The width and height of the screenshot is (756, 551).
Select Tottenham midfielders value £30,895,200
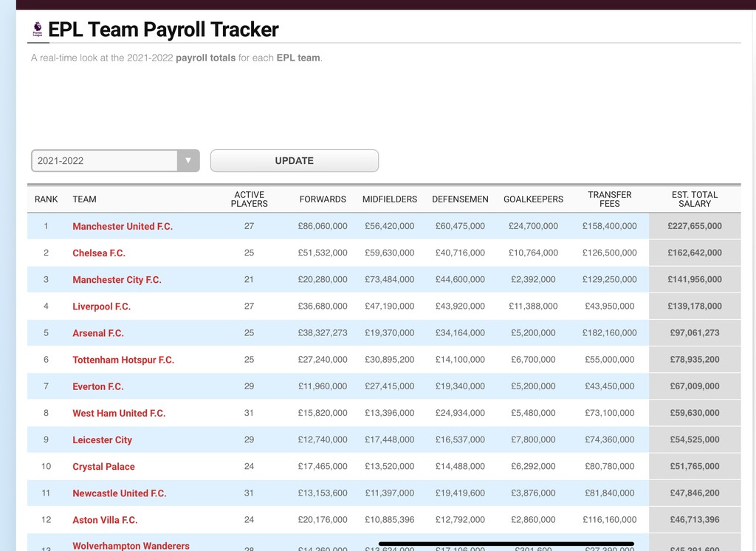coord(390,360)
